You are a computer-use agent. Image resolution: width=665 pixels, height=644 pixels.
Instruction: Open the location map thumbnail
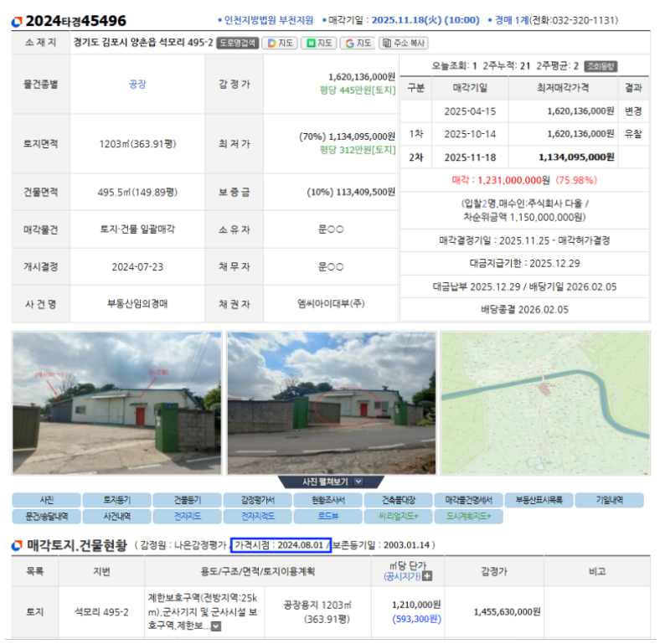click(545, 403)
